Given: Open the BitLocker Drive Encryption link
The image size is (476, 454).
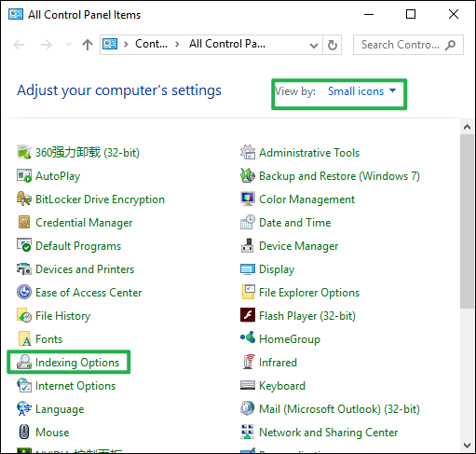Looking at the screenshot, I should tap(100, 199).
